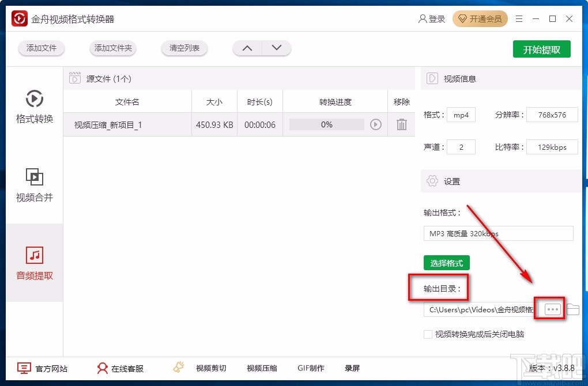The image size is (588, 386).
Task: Remove the file using the trash icon
Action: tap(401, 124)
